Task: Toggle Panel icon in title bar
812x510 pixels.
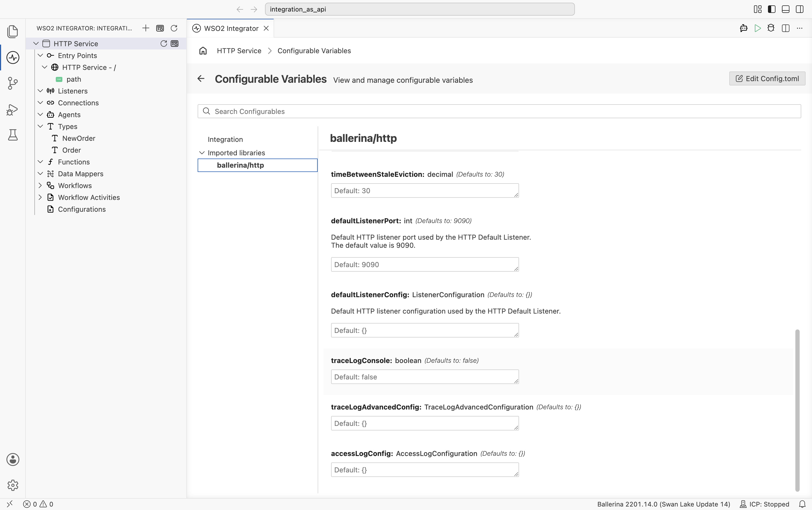Action: coord(786,9)
